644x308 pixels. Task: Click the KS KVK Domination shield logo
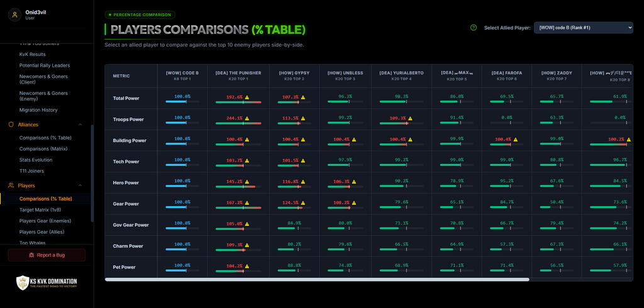[x=22, y=282]
